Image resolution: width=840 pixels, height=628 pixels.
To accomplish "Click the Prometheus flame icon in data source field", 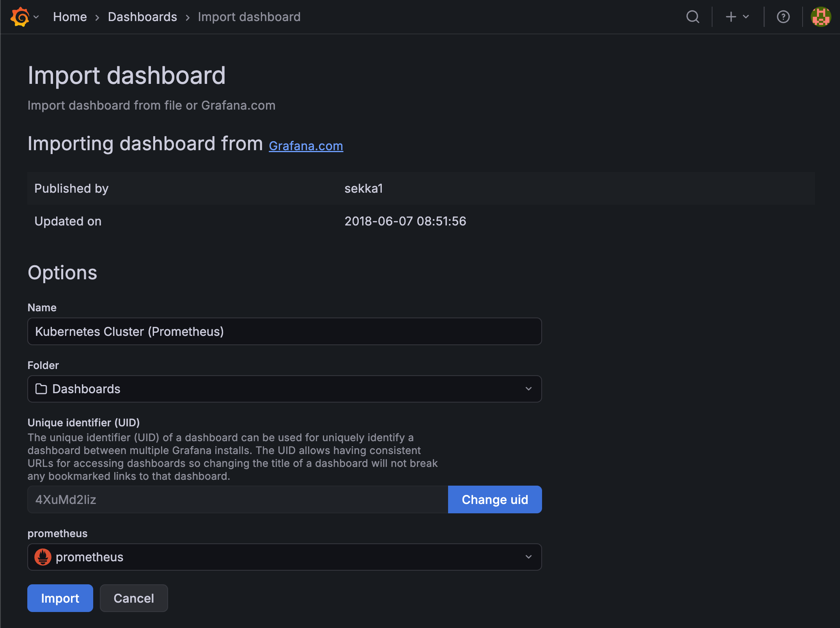I will point(43,557).
